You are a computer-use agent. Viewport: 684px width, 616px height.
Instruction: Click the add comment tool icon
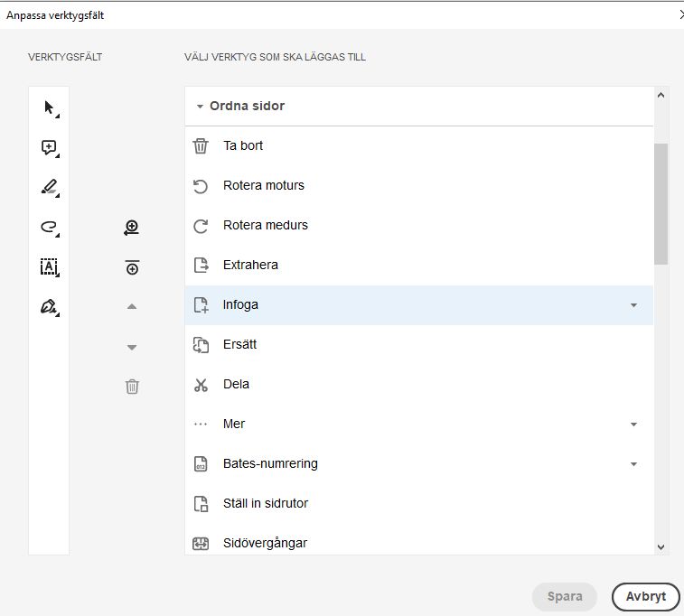(50, 148)
